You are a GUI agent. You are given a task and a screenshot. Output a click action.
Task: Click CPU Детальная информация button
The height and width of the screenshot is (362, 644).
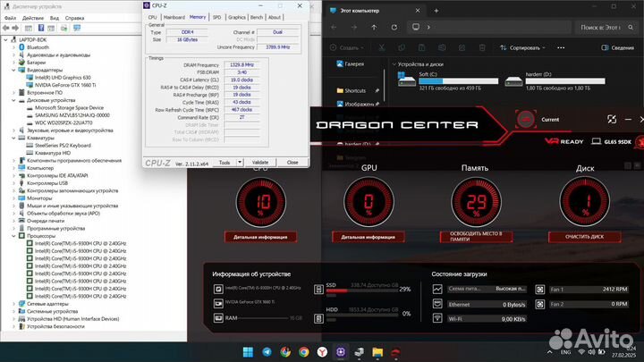(260, 237)
